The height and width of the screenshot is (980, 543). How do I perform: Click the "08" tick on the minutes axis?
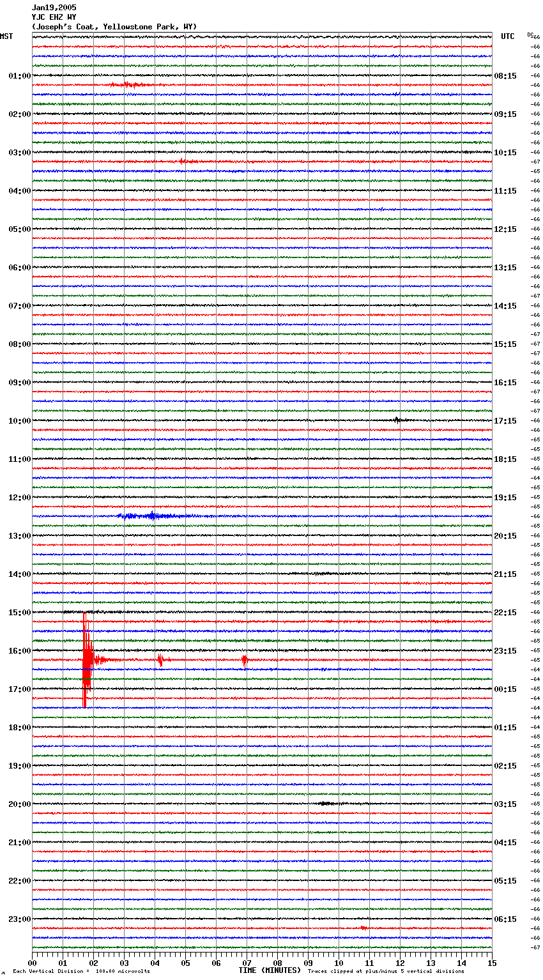pos(277,963)
